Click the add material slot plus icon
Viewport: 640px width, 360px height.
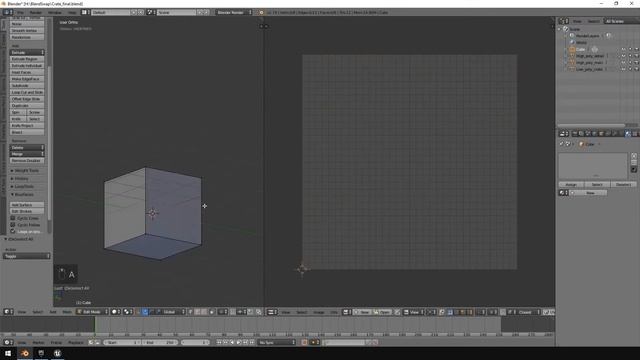pyautogui.click(x=634, y=156)
